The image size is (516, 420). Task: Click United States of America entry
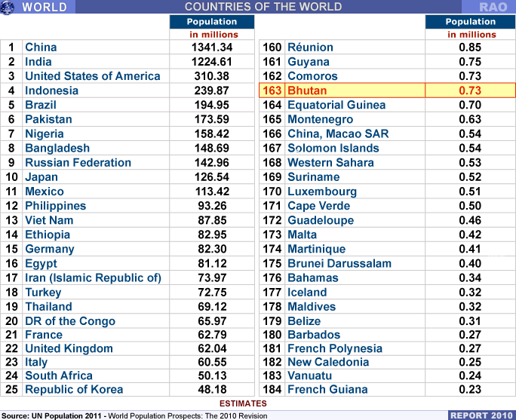pos(92,76)
